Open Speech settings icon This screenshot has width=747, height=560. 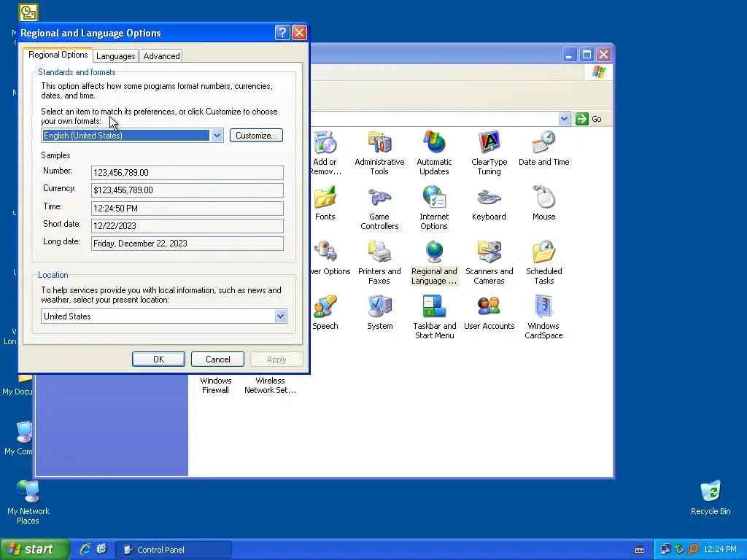[x=325, y=306]
